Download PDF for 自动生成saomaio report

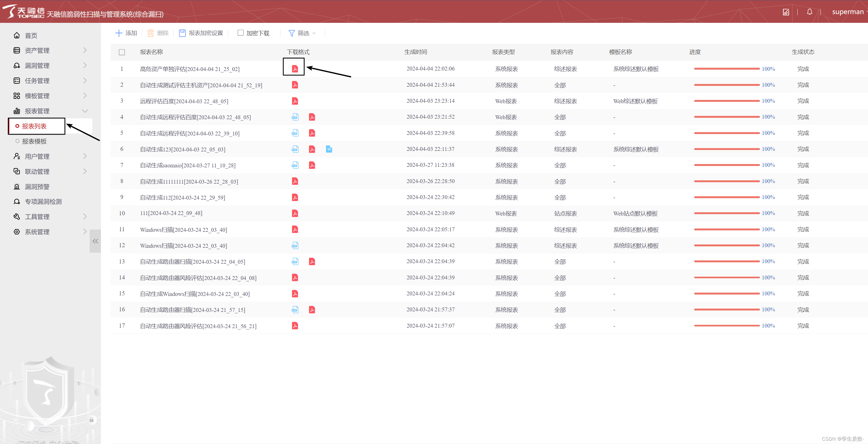pos(312,165)
